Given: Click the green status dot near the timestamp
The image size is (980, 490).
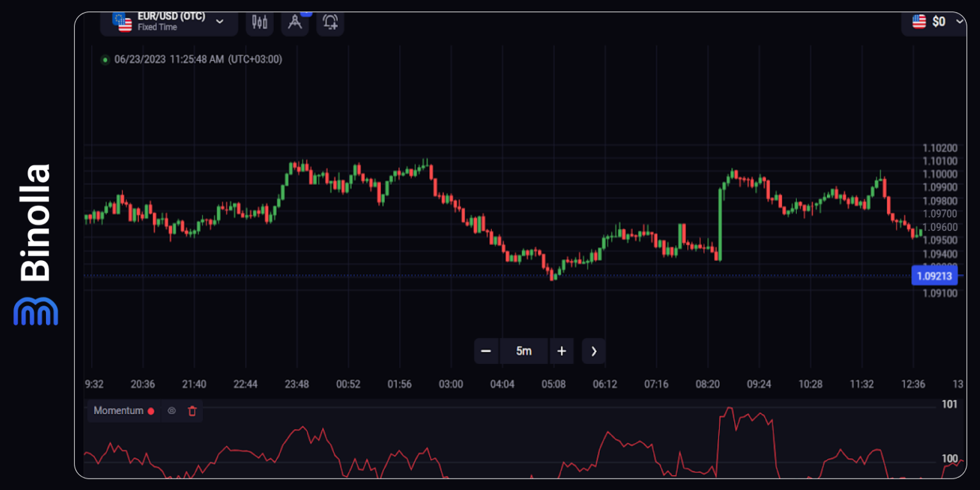Looking at the screenshot, I should (x=105, y=59).
